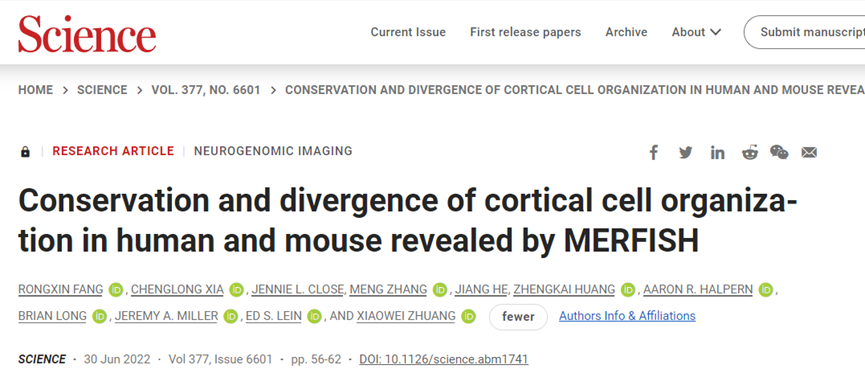
Task: Expand the About dropdown menu
Action: [696, 33]
